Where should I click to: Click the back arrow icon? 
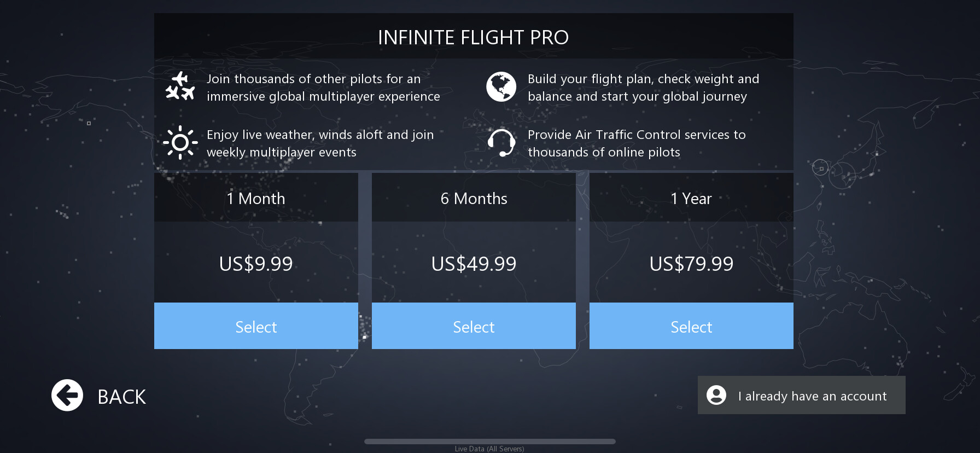(67, 395)
